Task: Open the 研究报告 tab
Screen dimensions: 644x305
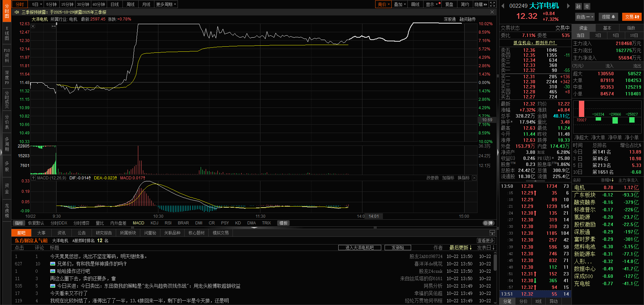Action: [x=104, y=233]
